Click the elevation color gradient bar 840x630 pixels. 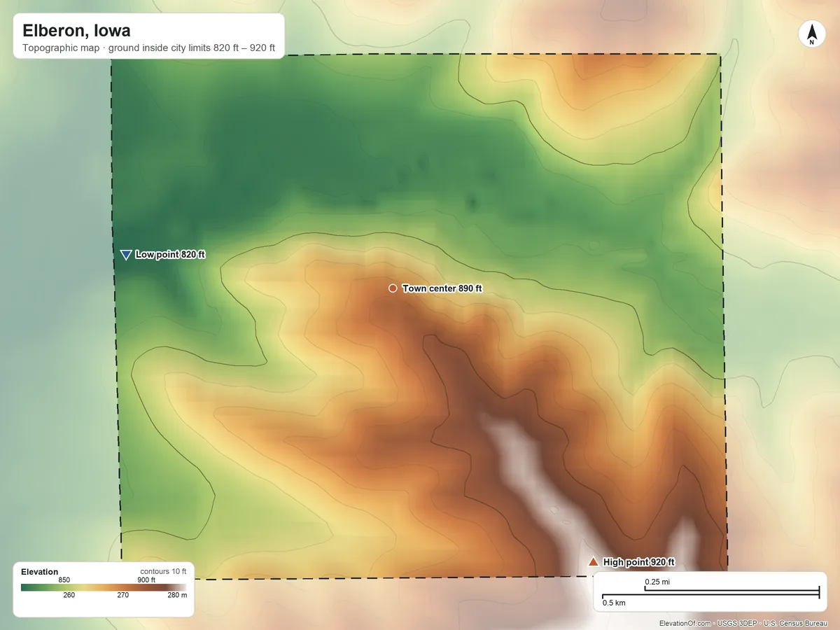[104, 587]
